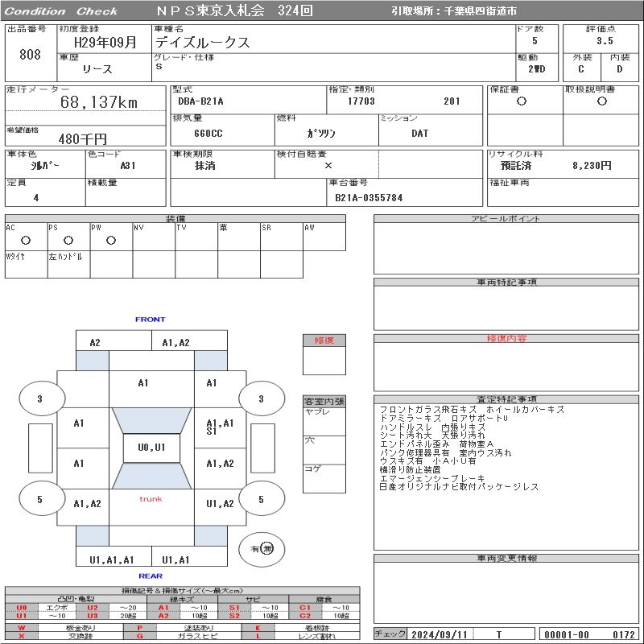Select the 左ハンドル equipment cell
Screen dimensions: 644x644
(68, 265)
